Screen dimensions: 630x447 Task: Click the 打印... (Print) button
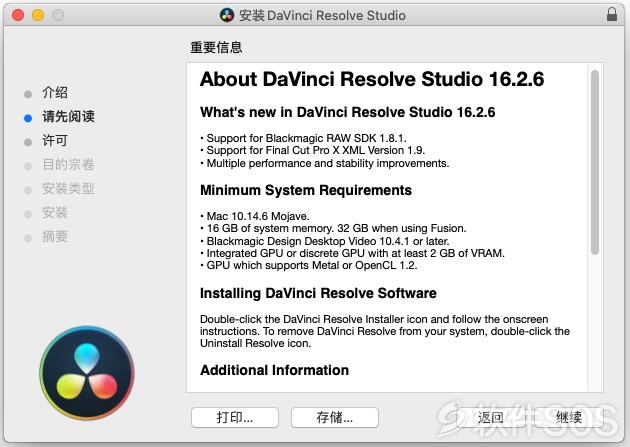point(235,418)
